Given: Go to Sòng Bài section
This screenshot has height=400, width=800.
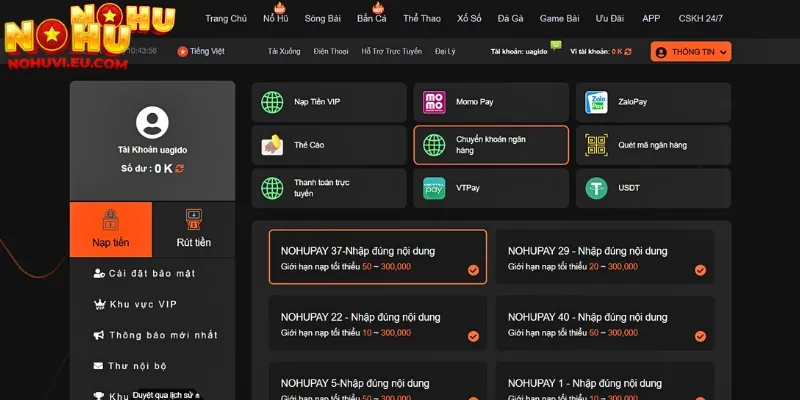Looking at the screenshot, I should 322,19.
